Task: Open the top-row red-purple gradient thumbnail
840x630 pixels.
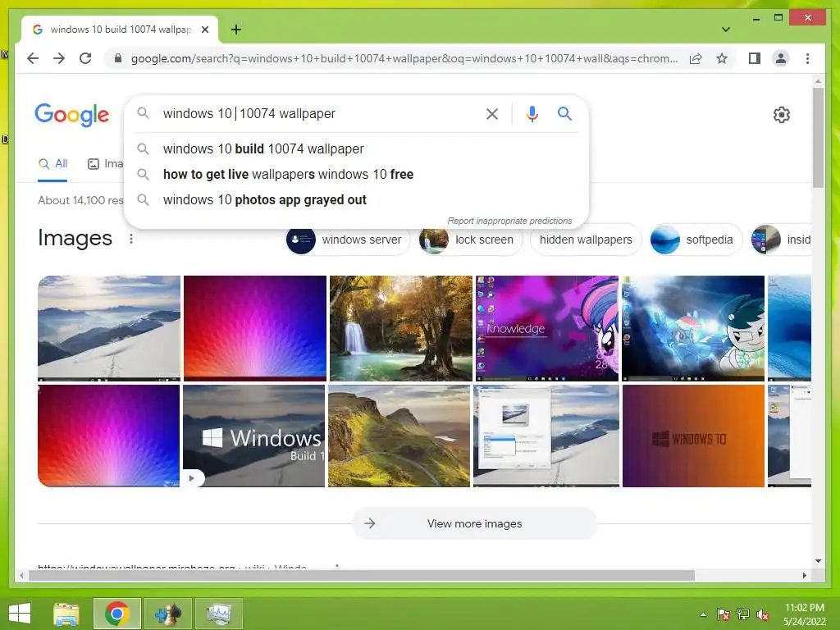Action: click(x=255, y=328)
